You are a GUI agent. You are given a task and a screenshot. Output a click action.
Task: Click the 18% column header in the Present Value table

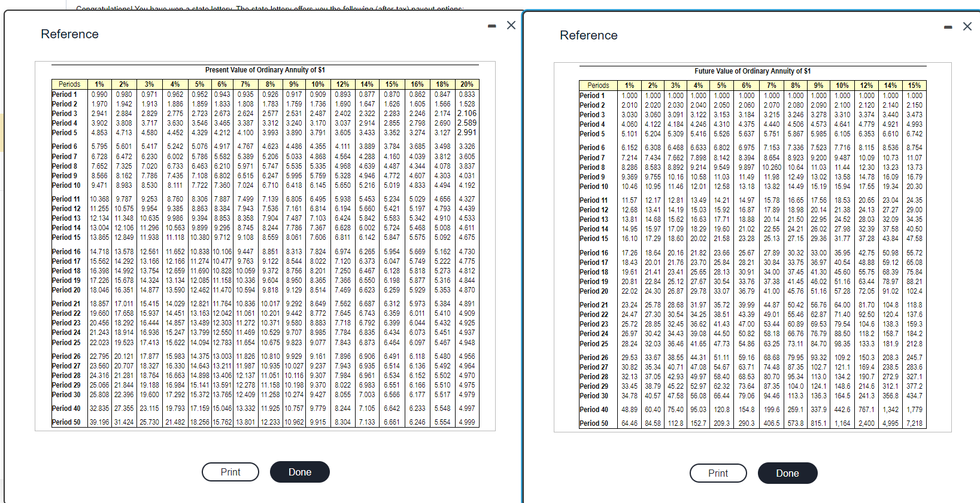click(x=442, y=84)
